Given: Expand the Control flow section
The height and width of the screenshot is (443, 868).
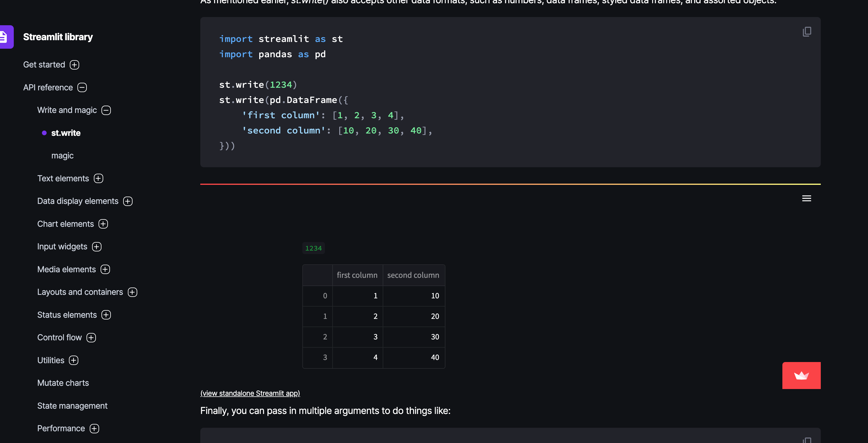Looking at the screenshot, I should pos(91,337).
